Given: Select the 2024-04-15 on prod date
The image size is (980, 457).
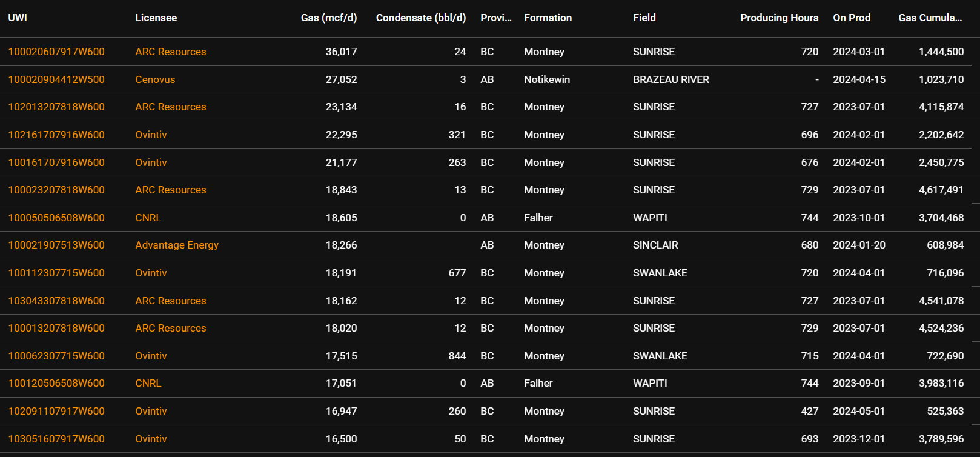Looking at the screenshot, I should (x=859, y=79).
